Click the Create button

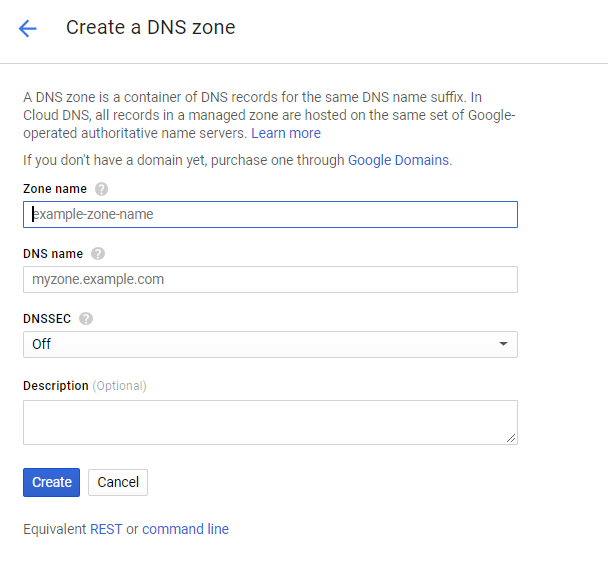coord(52,482)
